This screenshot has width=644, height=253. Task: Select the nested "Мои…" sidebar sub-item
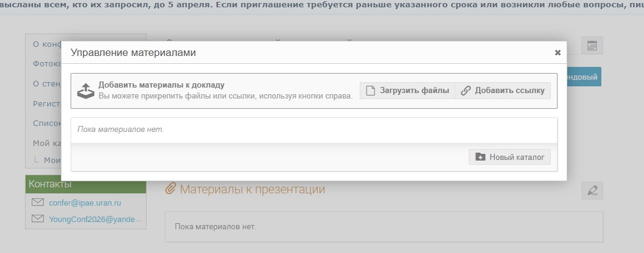(52, 160)
